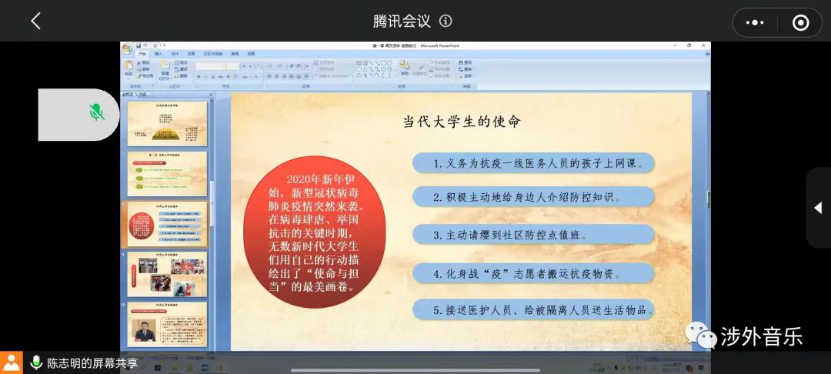This screenshot has width=831, height=374.
Task: Open the font size dropdown box
Action: pos(233,66)
